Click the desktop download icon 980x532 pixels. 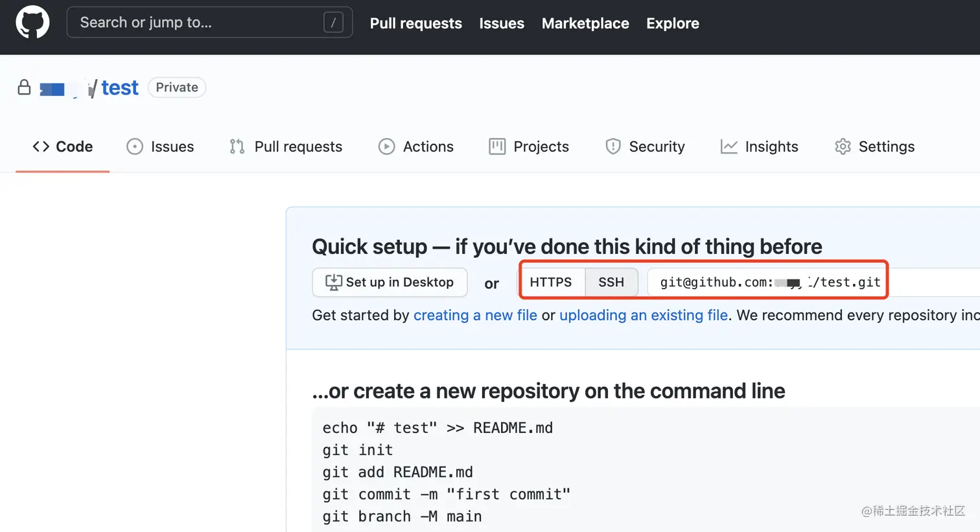pyautogui.click(x=334, y=282)
